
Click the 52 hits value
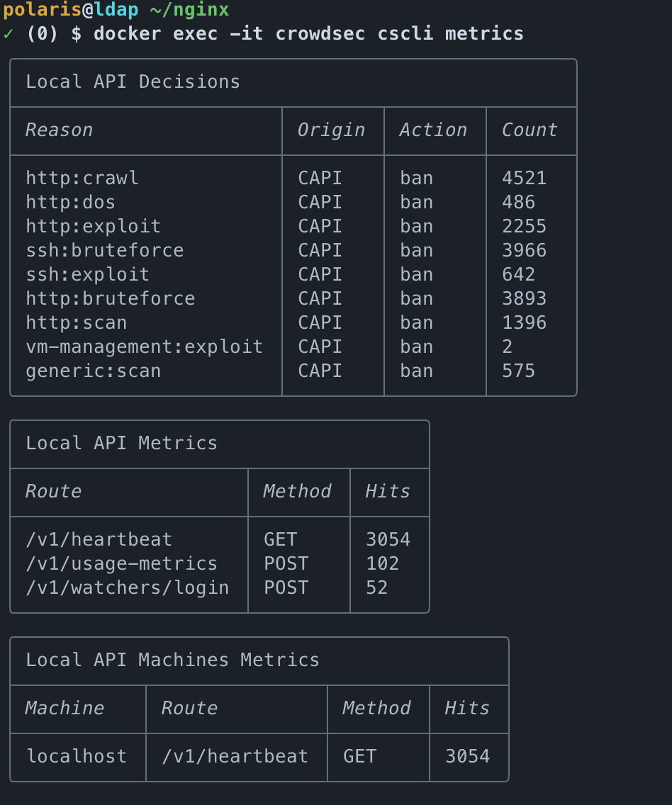(x=377, y=588)
